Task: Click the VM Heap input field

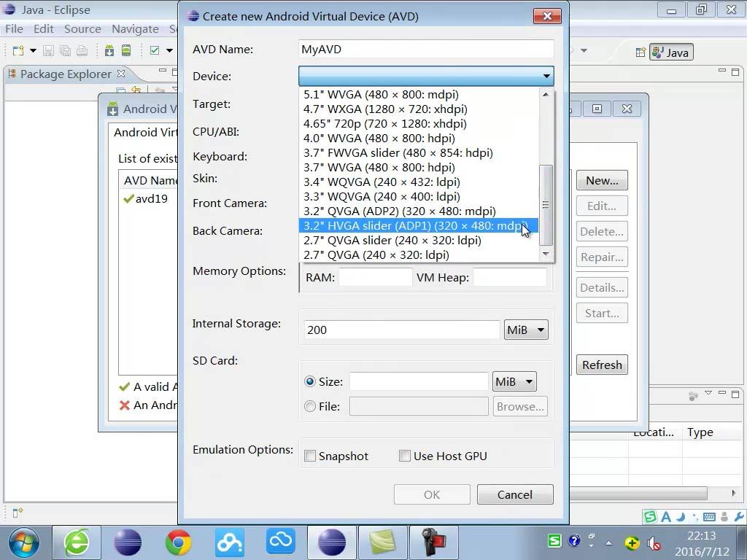Action: pyautogui.click(x=510, y=277)
